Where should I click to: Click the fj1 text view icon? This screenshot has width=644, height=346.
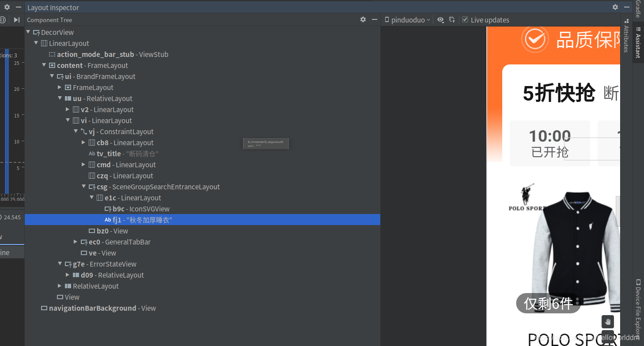(x=108, y=220)
